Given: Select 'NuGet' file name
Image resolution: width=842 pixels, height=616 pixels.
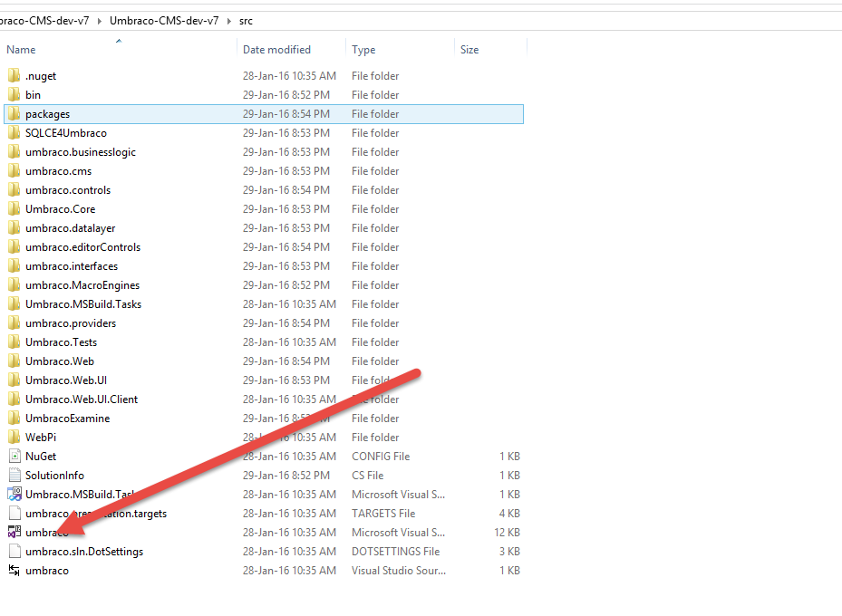Looking at the screenshot, I should pos(41,457).
